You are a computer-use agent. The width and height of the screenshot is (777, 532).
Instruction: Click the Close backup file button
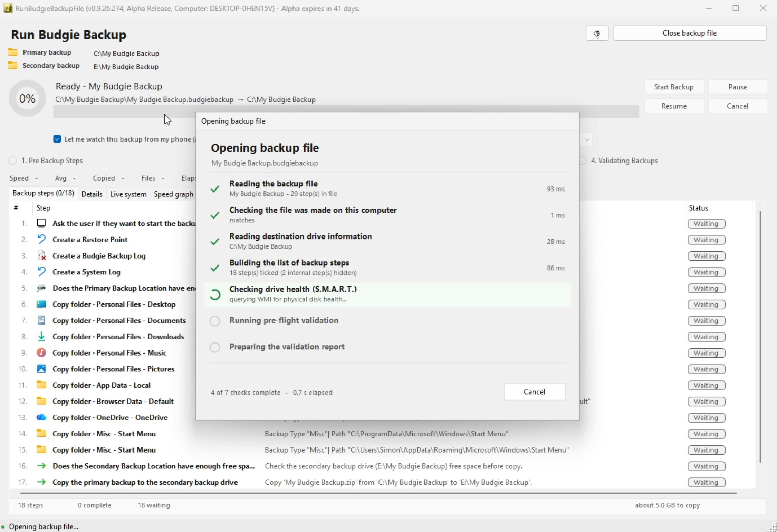(x=690, y=33)
